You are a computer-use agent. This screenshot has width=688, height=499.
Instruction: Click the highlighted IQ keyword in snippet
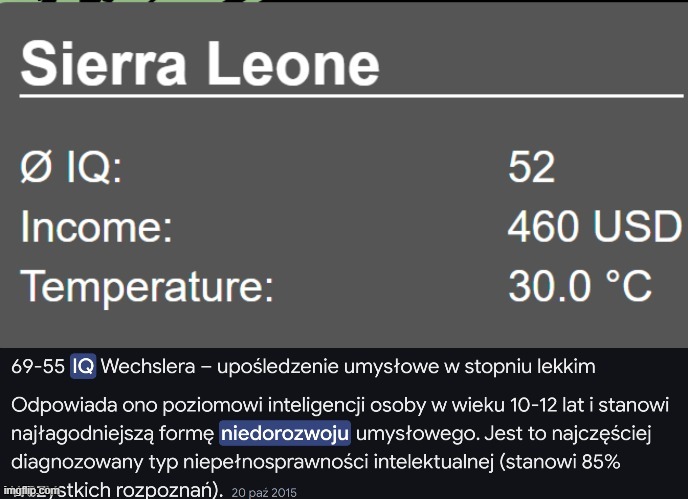[83, 367]
